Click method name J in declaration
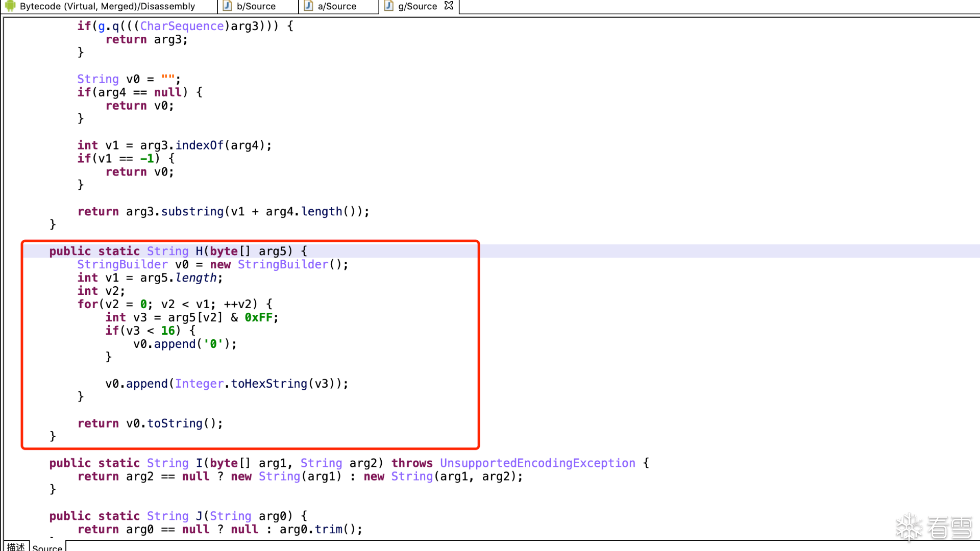Image resolution: width=980 pixels, height=551 pixels. tap(199, 516)
